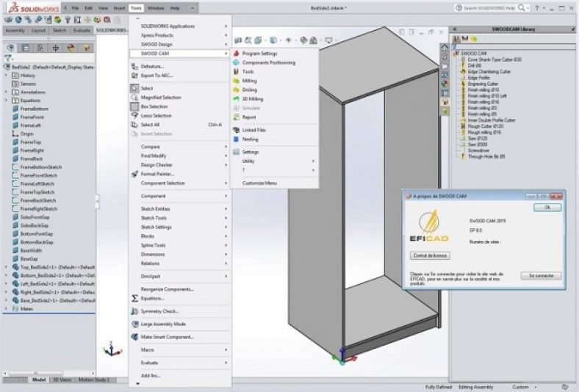
Task: Click the Contrat de licence button
Action: pos(430,255)
